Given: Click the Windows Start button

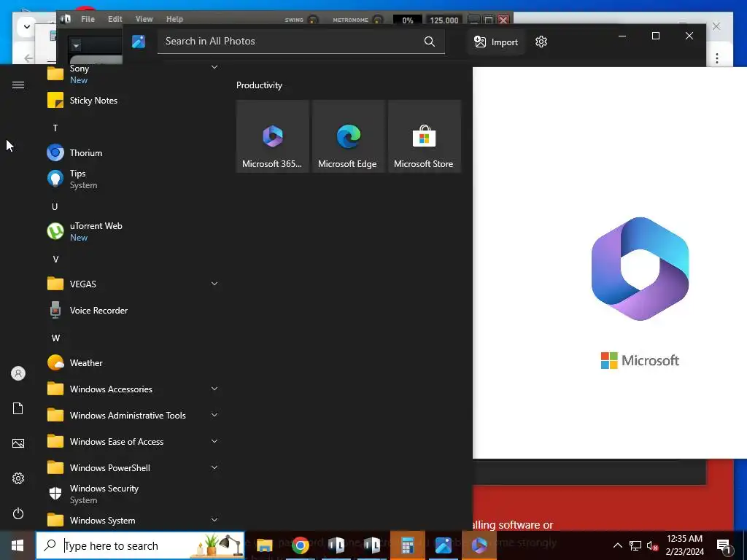Looking at the screenshot, I should [x=18, y=545].
